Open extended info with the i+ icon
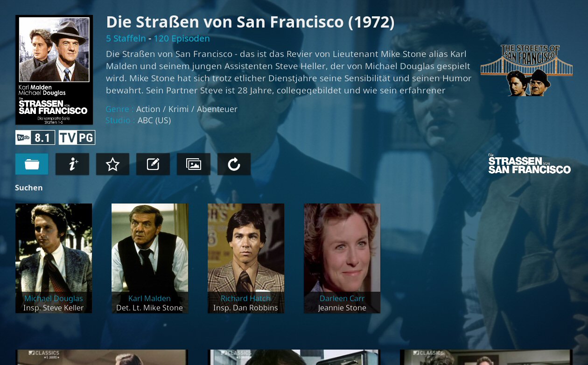Screen dimensions: 588x365 (x=72, y=164)
